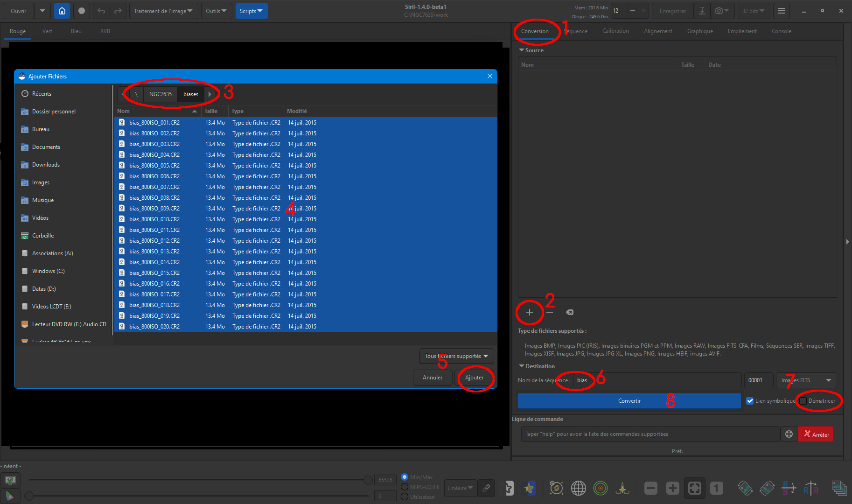Open the dropdown arrow next to Ouvrir

[42, 11]
